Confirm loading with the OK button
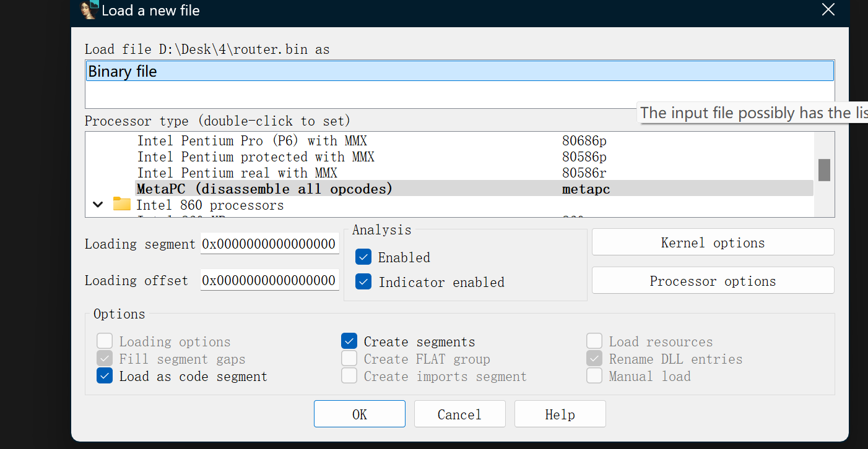Image resolution: width=868 pixels, height=449 pixels. (x=360, y=414)
